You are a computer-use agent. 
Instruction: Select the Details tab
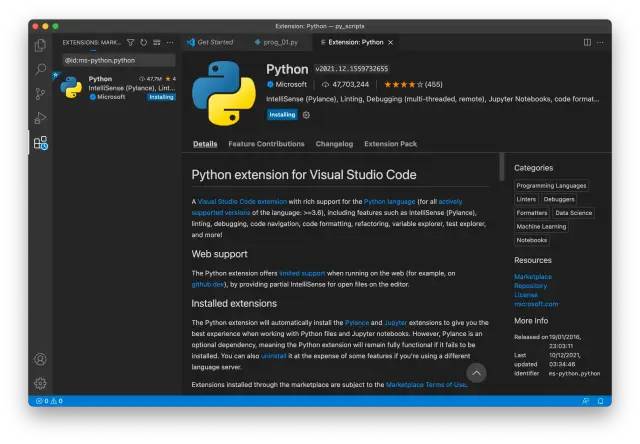205,144
